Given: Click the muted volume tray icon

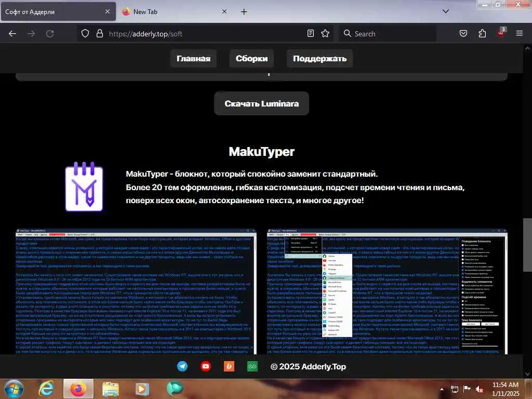Looking at the screenshot, I should pyautogui.click(x=480, y=389).
